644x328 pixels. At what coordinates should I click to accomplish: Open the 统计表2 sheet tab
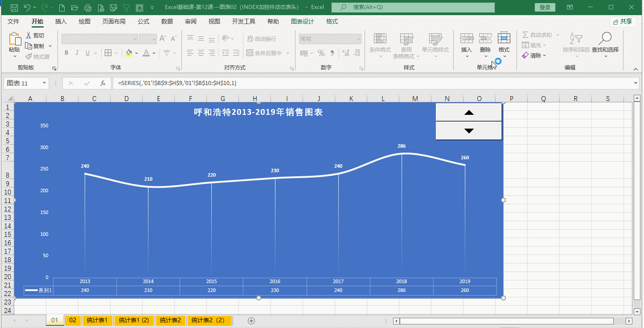click(x=170, y=320)
